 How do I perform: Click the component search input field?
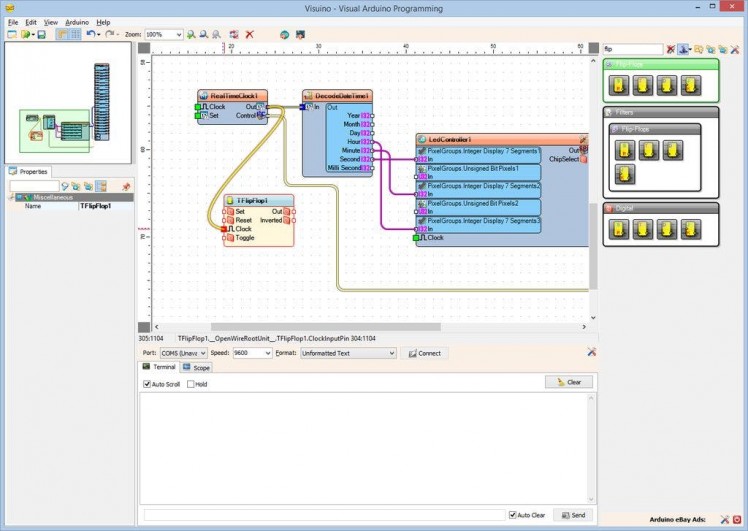coord(632,48)
